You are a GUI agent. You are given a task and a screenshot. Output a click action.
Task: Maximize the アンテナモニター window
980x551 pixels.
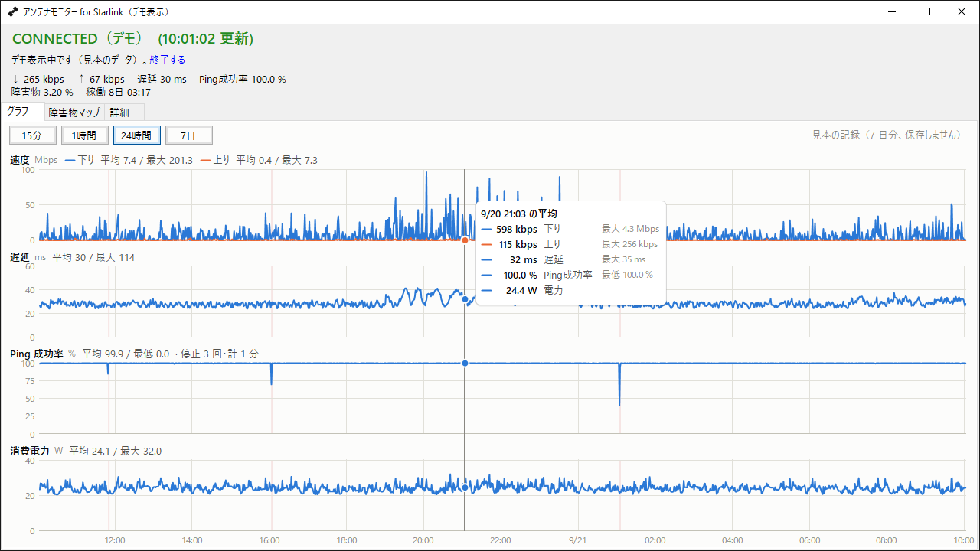point(927,12)
